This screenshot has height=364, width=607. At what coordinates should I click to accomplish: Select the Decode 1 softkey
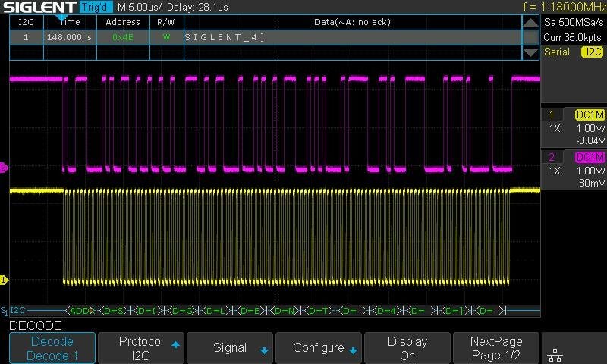[x=53, y=348]
